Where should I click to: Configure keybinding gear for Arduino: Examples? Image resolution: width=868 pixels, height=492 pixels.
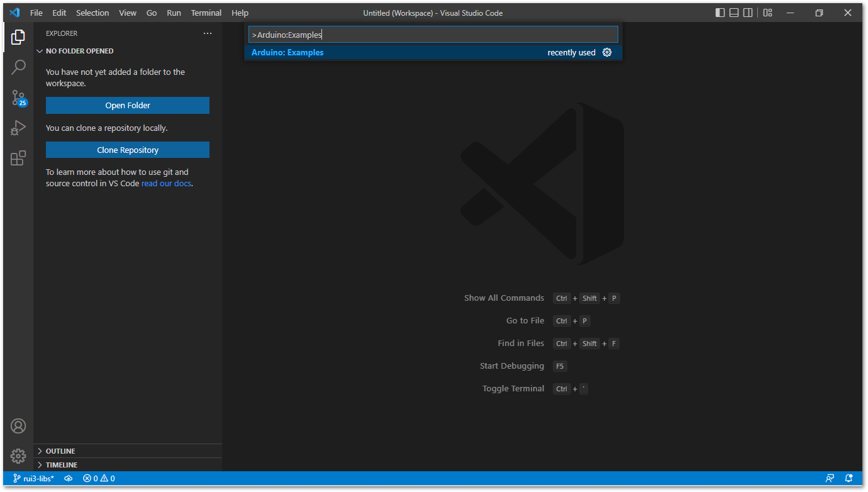pyautogui.click(x=607, y=52)
